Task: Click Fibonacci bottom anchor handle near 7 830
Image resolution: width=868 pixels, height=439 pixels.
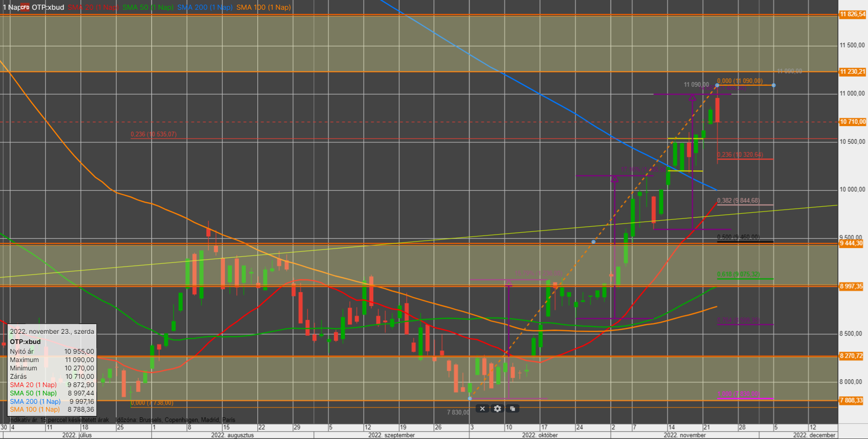Action: pyautogui.click(x=470, y=398)
